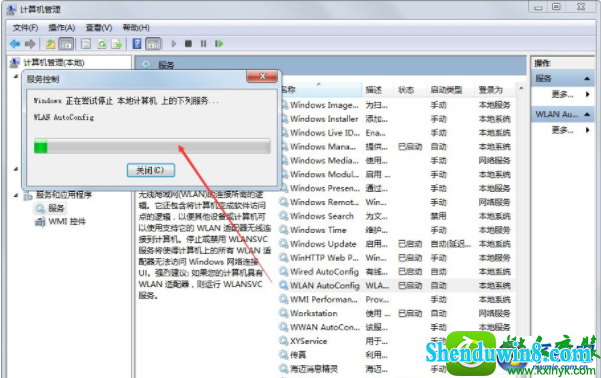Select the Windows Presen... service row
This screenshot has height=378, width=601.
(x=397, y=188)
